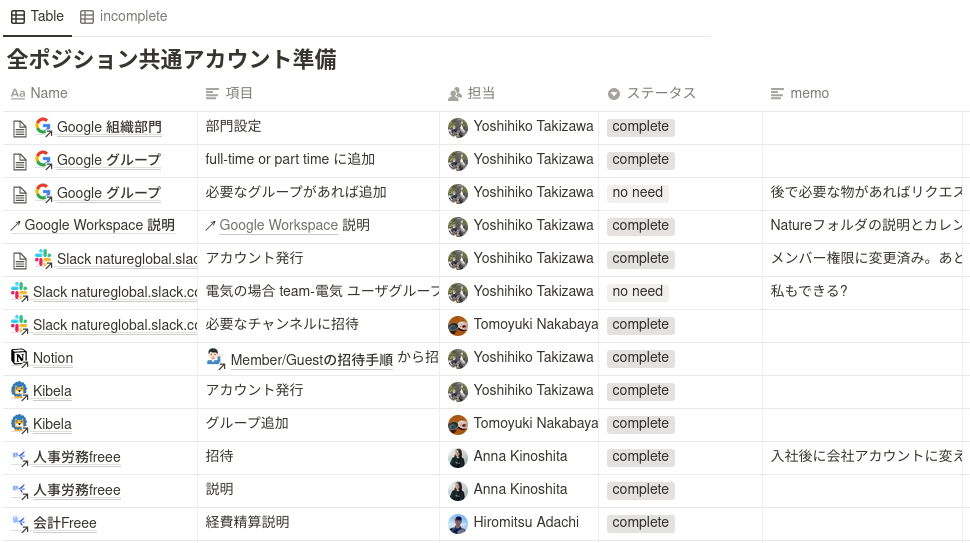Viewport: 970px width, 543px height.
Task: Open the Name column header
Action: (39, 93)
